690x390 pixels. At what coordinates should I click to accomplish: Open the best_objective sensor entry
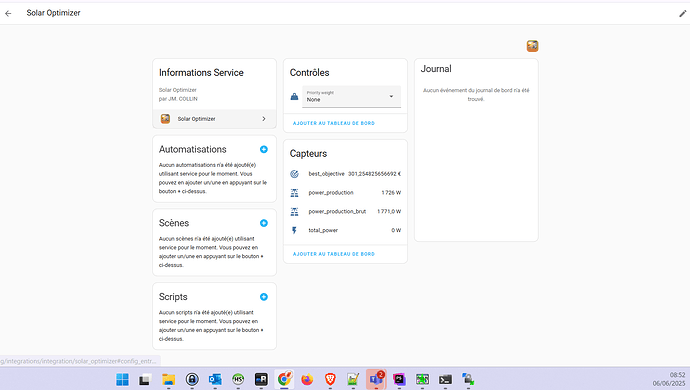click(x=345, y=174)
